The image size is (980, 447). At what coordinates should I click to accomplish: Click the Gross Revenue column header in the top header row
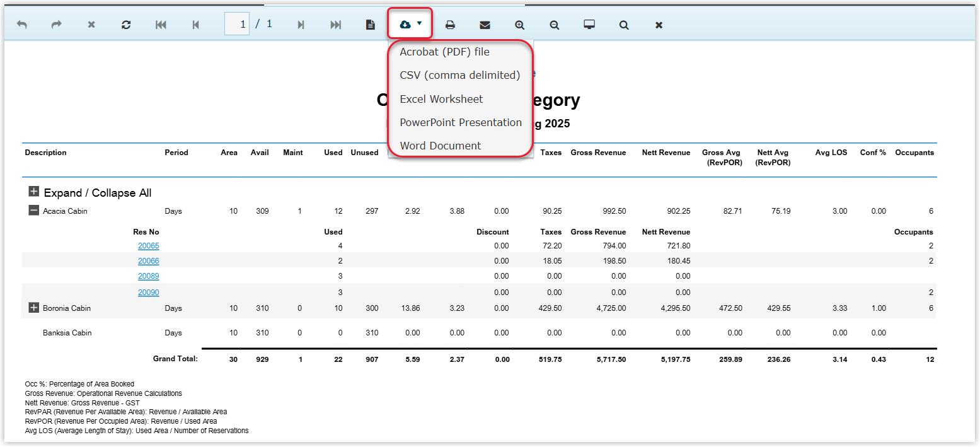click(x=598, y=153)
